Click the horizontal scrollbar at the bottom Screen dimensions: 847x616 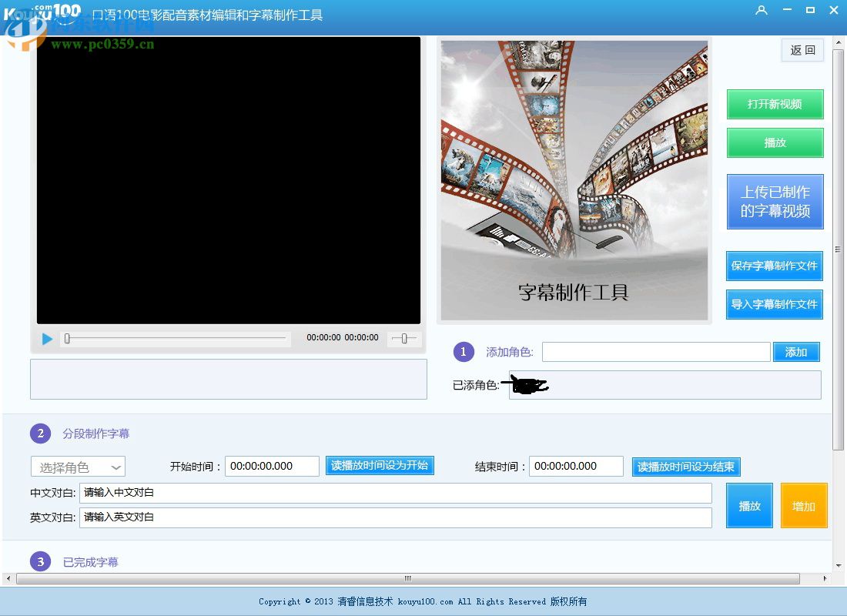pyautogui.click(x=407, y=578)
